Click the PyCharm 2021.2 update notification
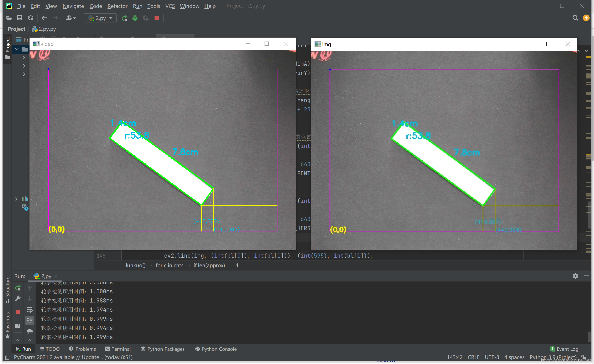Image resolution: width=594 pixels, height=364 pixels. 73,357
